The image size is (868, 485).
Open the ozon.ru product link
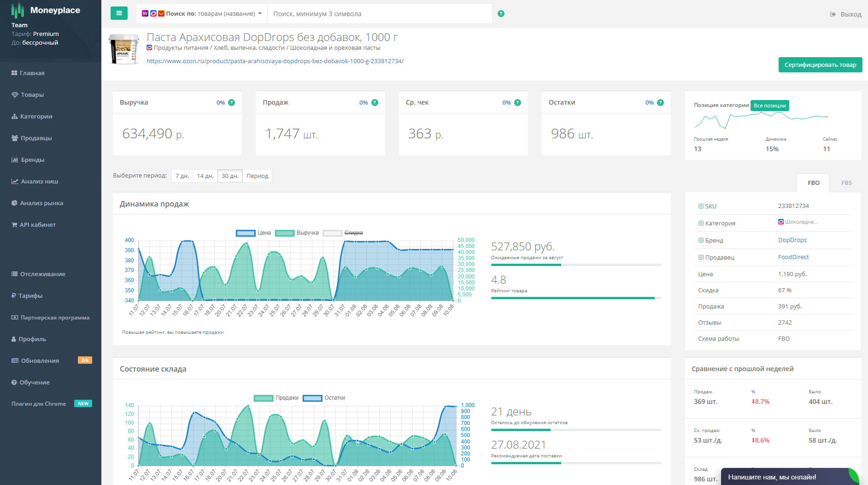tap(275, 61)
